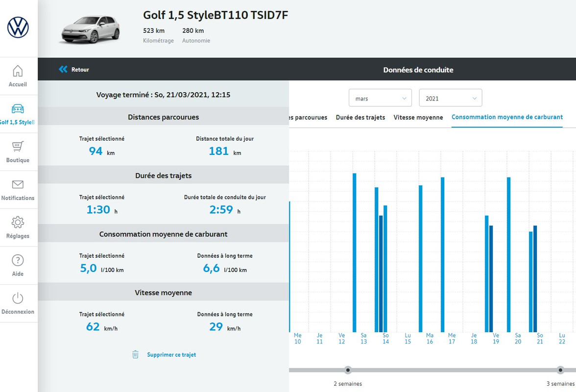
Task: Select the Me 17 consumption bar
Action: (x=443, y=255)
